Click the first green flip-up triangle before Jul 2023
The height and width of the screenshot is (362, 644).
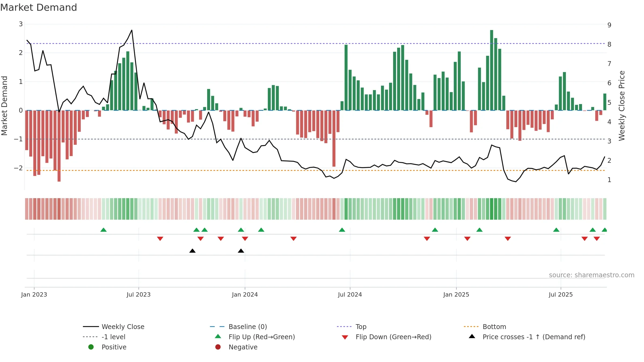104,230
